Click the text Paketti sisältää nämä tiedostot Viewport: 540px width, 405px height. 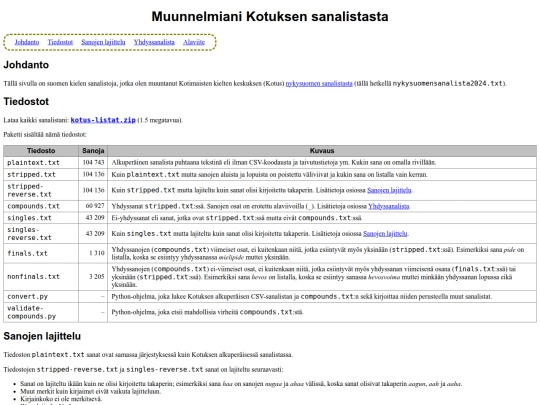[x=45, y=134]
